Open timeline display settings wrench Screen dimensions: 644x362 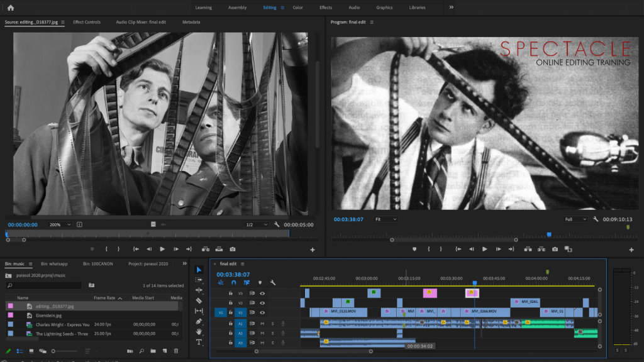point(273,282)
